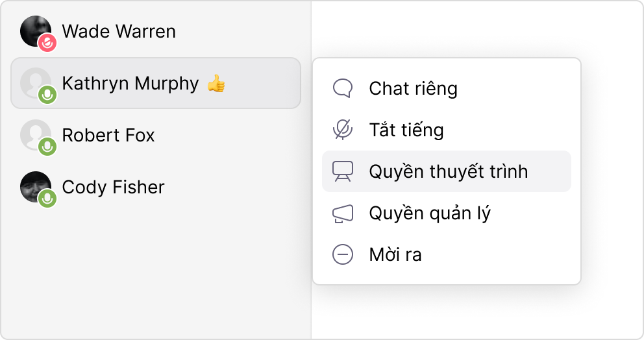Click Mời ra to remove the participant
The image size is (644, 340).
395,255
